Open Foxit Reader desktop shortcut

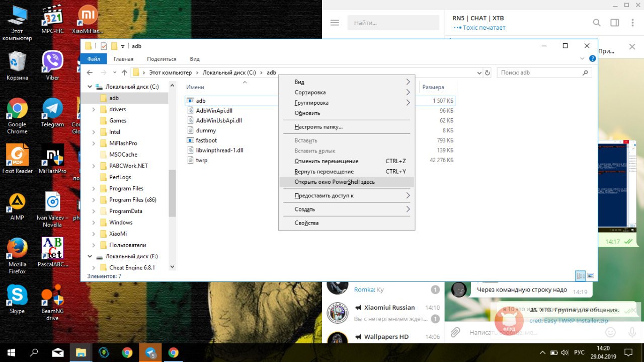(x=17, y=159)
